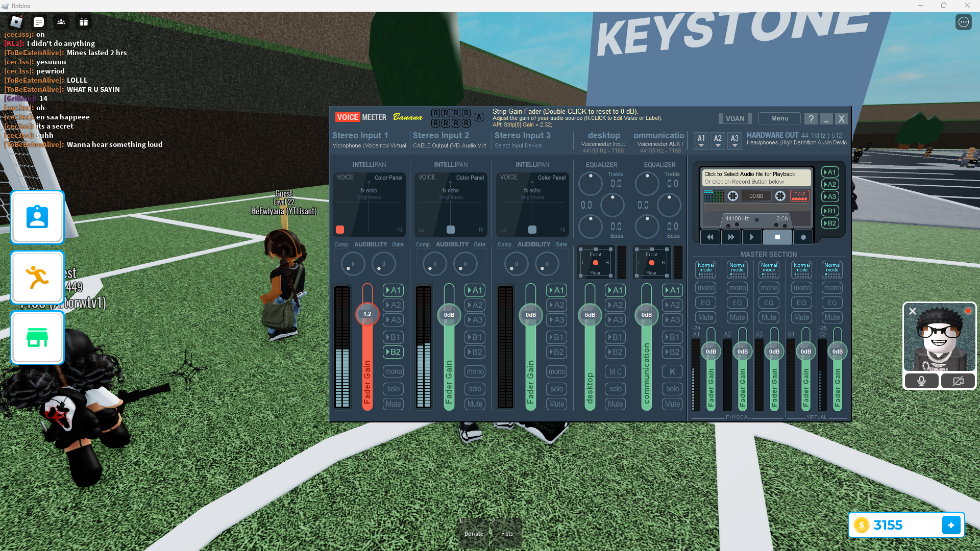Viewport: 980px width, 551px height.
Task: Open the Roblox people list icon
Action: pyautogui.click(x=61, y=22)
